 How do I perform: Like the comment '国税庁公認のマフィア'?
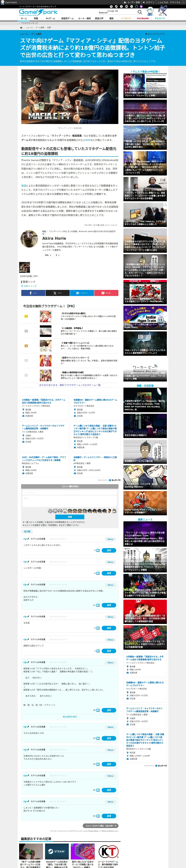click(x=98, y=651)
